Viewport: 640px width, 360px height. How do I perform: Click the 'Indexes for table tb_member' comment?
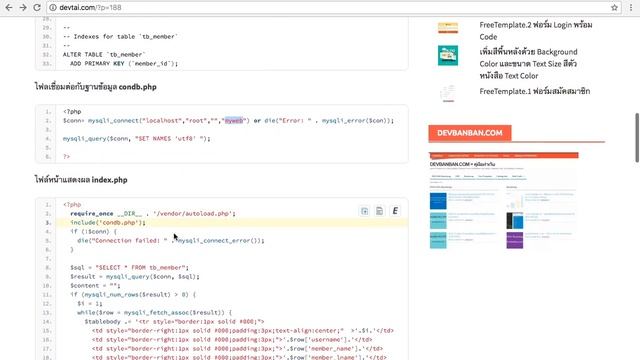click(120, 36)
